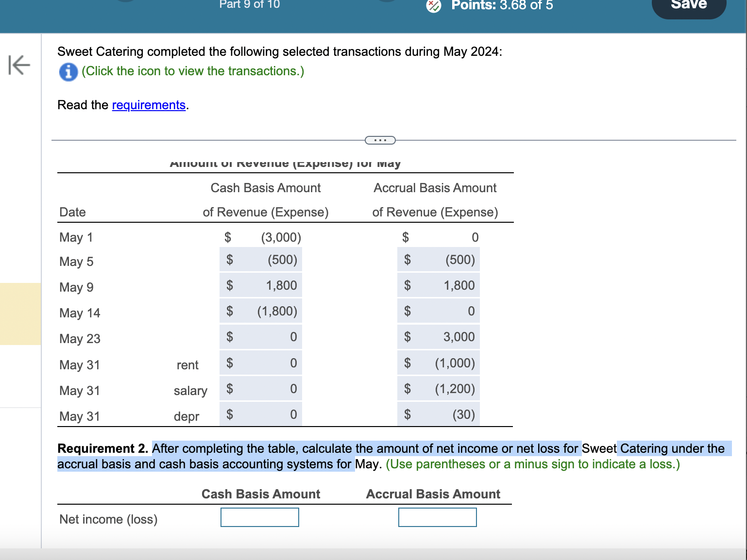Viewport: 747px width, 560px height.
Task: Open the requirements link
Action: [x=149, y=105]
